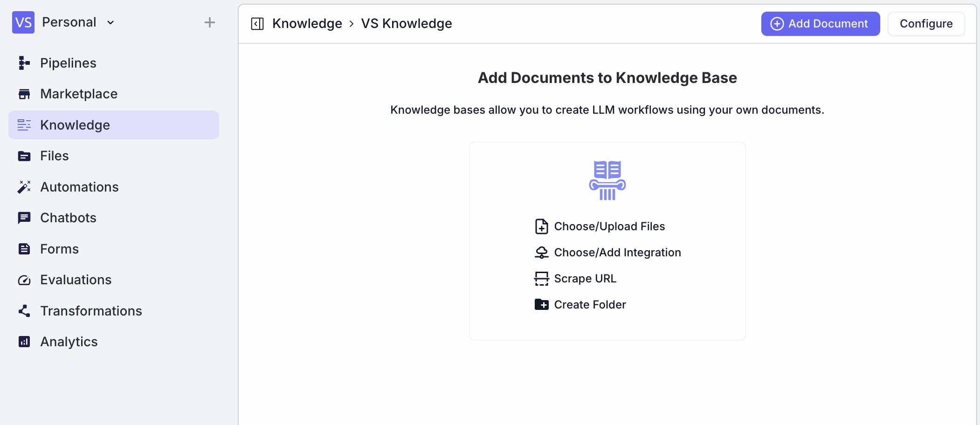The height and width of the screenshot is (425, 980).
Task: Click the Choose/Upload Files document icon
Action: [x=541, y=226]
